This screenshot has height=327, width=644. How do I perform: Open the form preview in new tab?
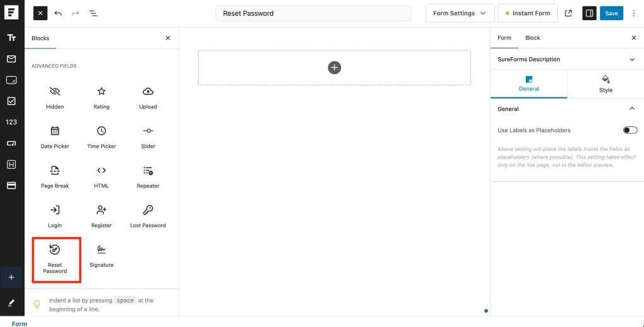pos(569,13)
